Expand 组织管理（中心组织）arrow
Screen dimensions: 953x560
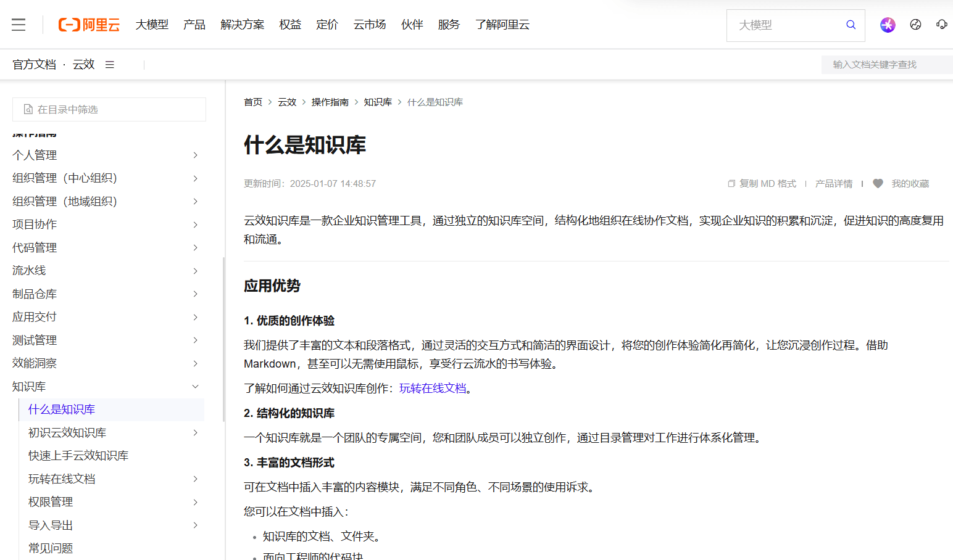195,178
